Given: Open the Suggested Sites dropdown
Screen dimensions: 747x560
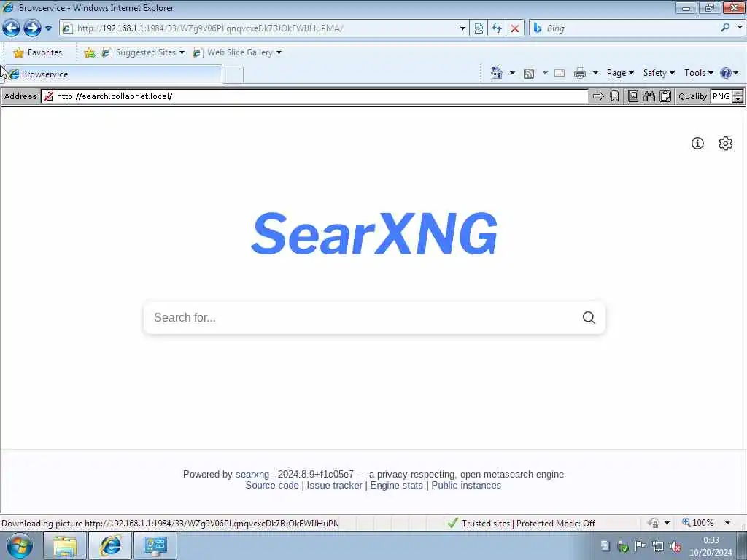Looking at the screenshot, I should (x=143, y=52).
